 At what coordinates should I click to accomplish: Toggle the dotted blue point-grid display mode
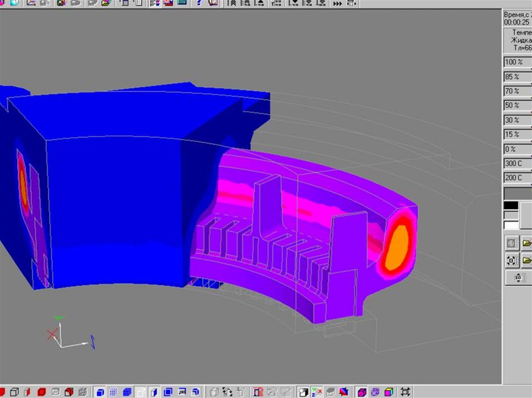[x=113, y=392]
